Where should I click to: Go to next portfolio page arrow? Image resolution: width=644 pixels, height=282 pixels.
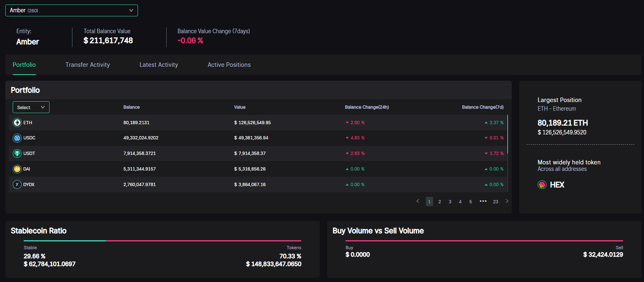point(507,201)
